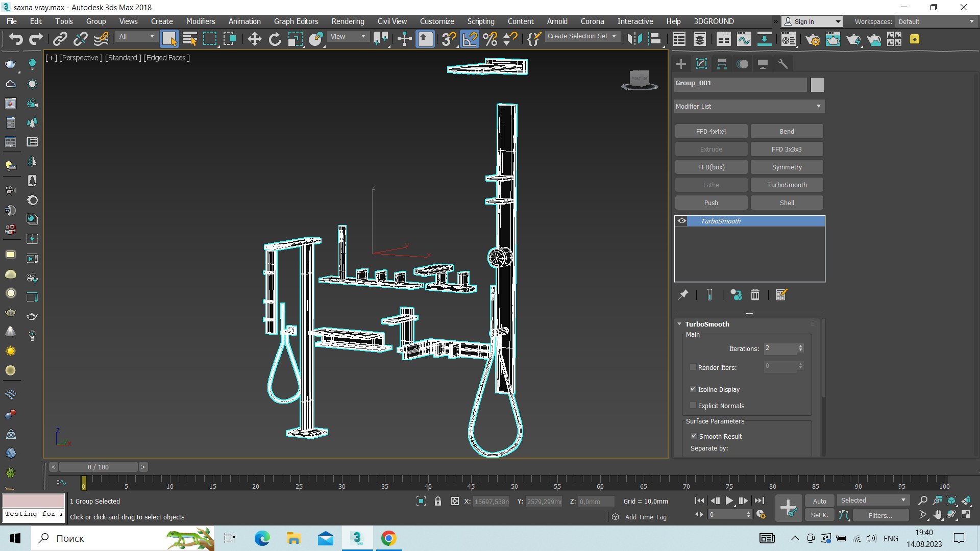Click the Undo arrow icon
The width and height of the screenshot is (980, 551).
(x=16, y=39)
